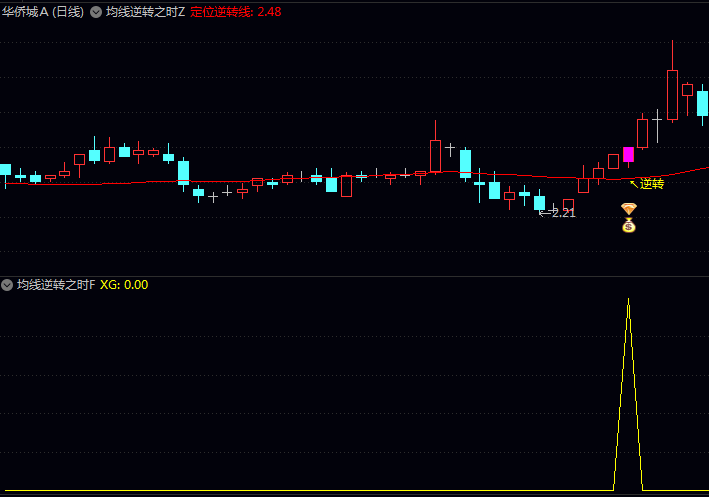The height and width of the screenshot is (497, 709).
Task: Click the small arrow beside 逆转 label
Action: (x=634, y=184)
